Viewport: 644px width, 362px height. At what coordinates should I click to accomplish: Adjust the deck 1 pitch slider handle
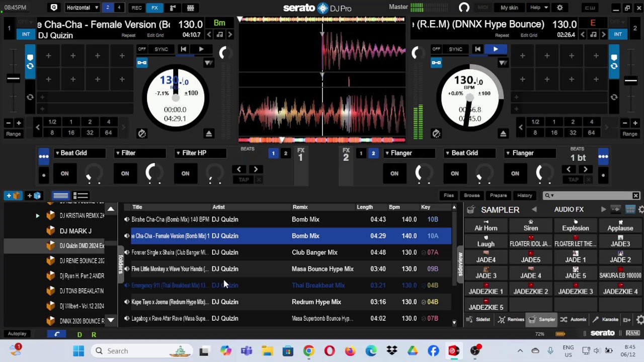(14, 78)
